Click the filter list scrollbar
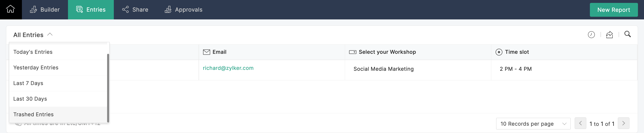Viewport: 644px width, 133px height. [x=108, y=87]
